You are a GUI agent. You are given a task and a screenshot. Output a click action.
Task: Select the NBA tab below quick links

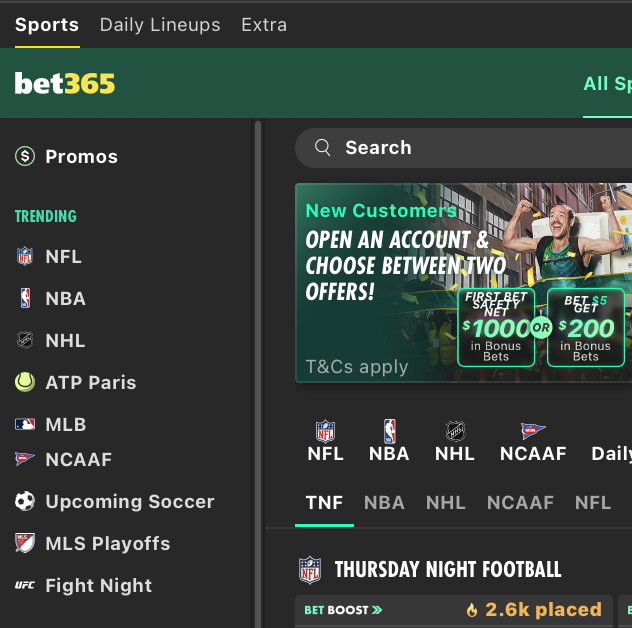384,503
